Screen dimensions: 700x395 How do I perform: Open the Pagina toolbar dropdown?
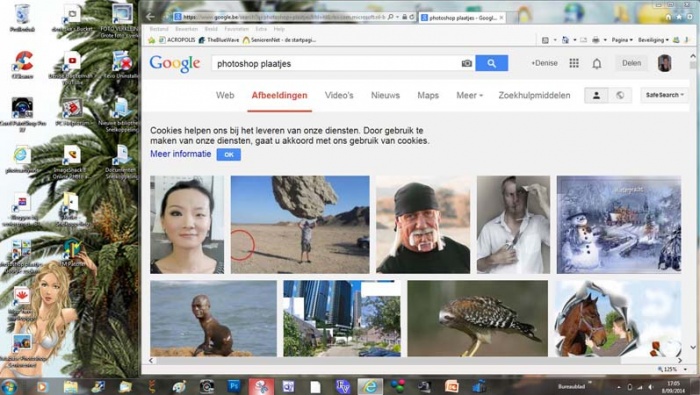pos(622,40)
